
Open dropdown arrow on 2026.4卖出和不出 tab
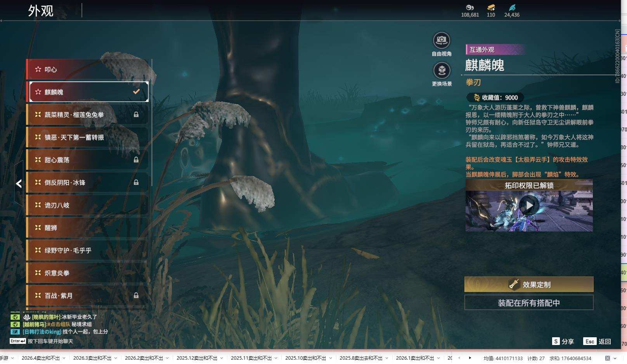pyautogui.click(x=64, y=358)
